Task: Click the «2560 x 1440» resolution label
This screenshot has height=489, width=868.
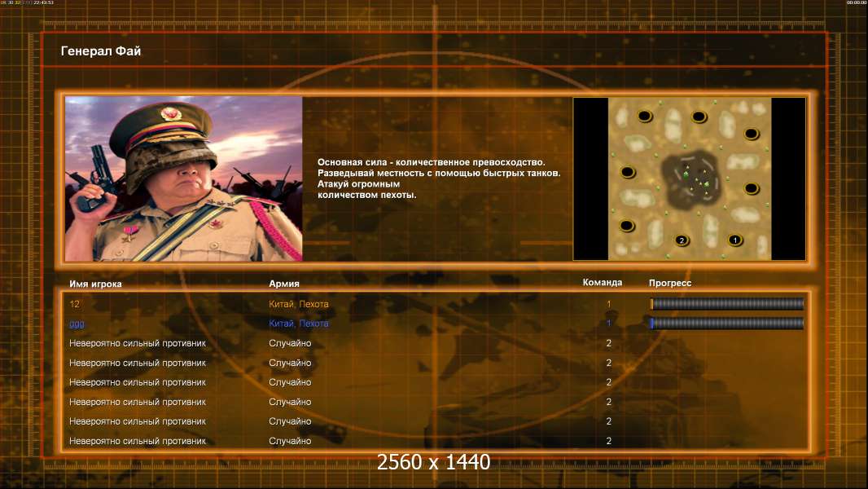Action: (x=433, y=462)
